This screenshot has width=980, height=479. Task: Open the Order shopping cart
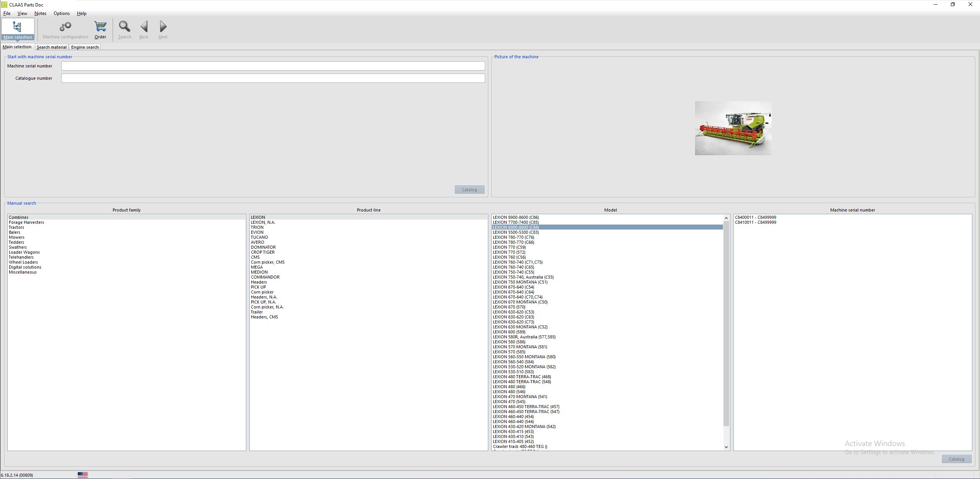(x=100, y=27)
